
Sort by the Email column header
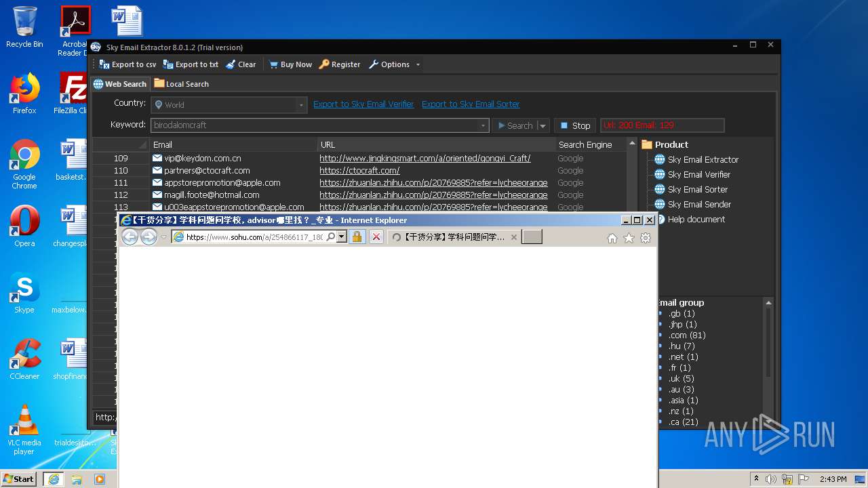234,144
